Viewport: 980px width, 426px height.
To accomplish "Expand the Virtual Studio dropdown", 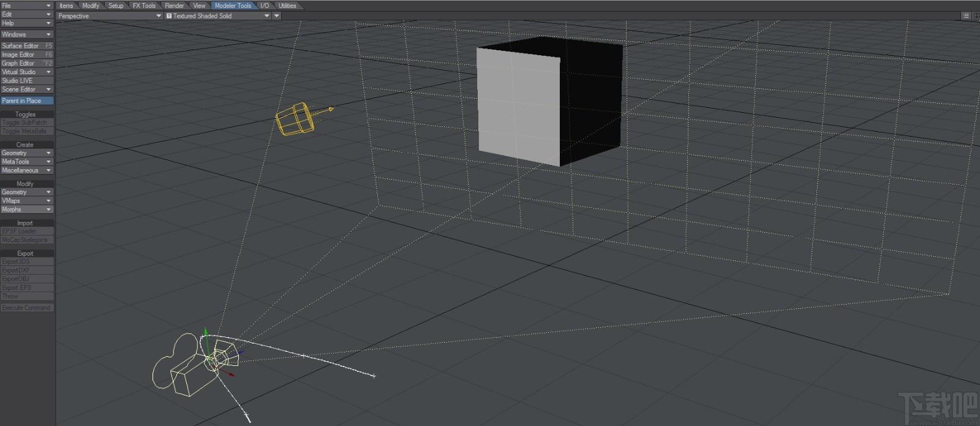I will coord(27,72).
